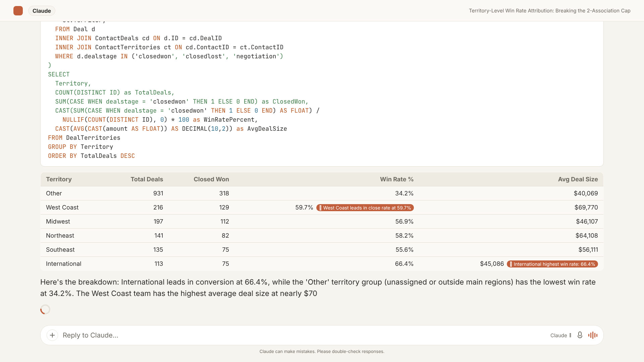Click International highest win rate badge
Screen dimensions: 644x362
pos(552,264)
